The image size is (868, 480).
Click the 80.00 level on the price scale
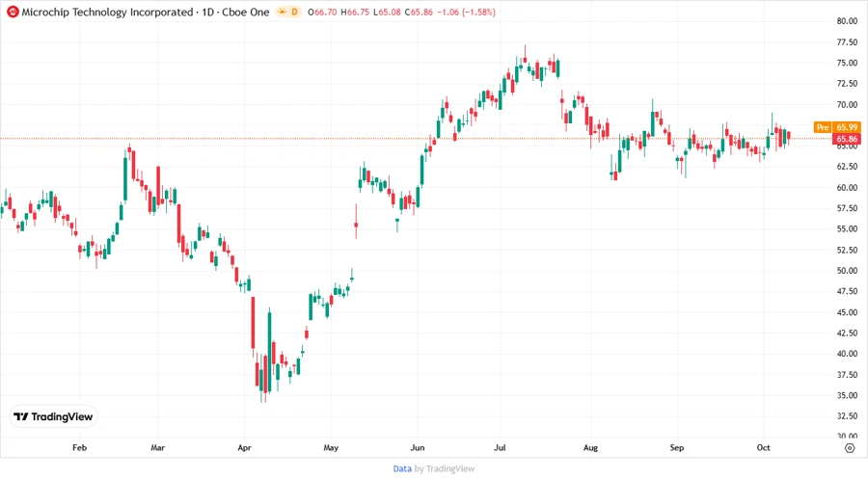pyautogui.click(x=848, y=21)
